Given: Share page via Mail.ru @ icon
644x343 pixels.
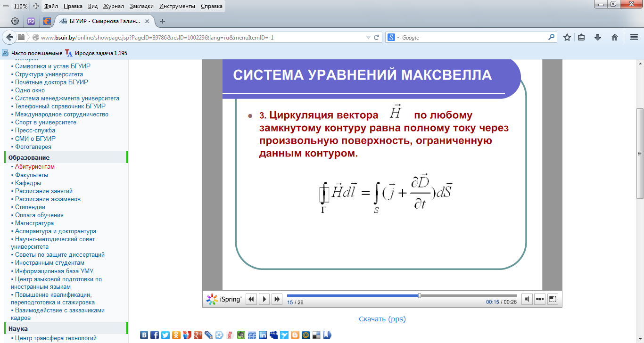Looking at the screenshot, I should (306, 335).
